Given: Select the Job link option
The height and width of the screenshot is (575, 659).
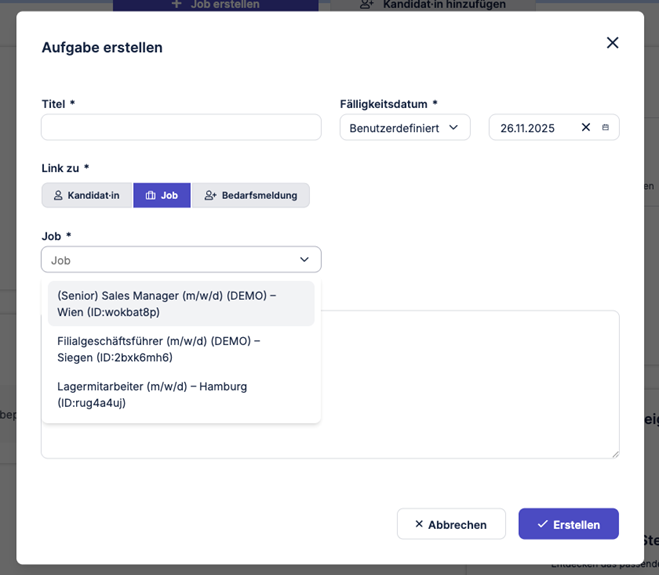Looking at the screenshot, I should tap(161, 195).
